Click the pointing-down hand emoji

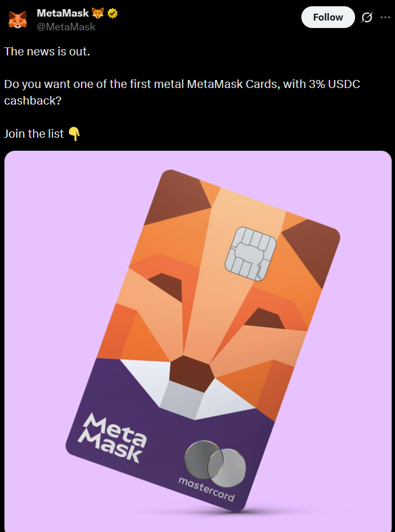pyautogui.click(x=74, y=134)
